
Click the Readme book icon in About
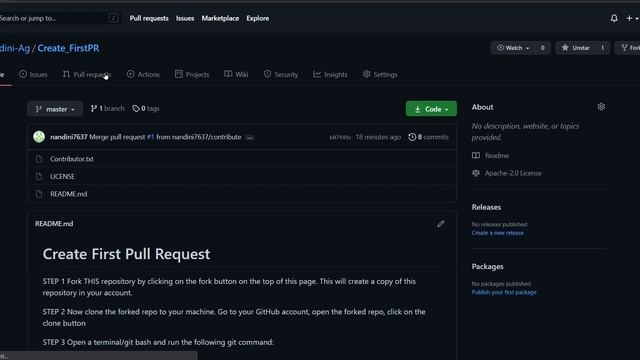[x=476, y=156]
